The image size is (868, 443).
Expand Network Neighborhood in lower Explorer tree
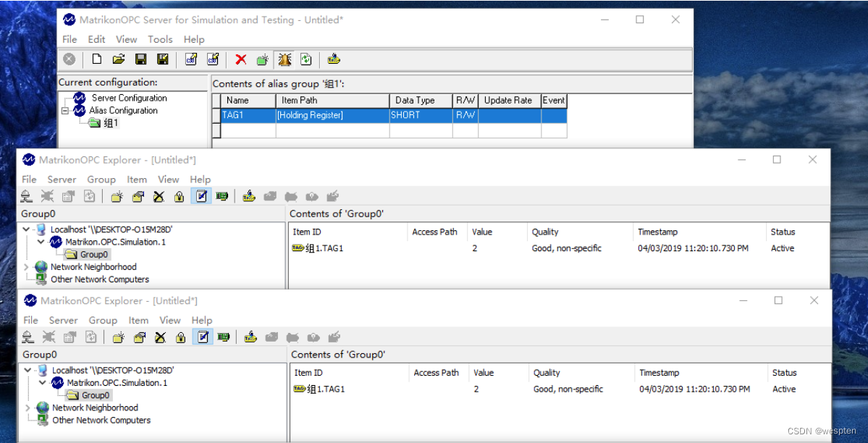tap(28, 408)
